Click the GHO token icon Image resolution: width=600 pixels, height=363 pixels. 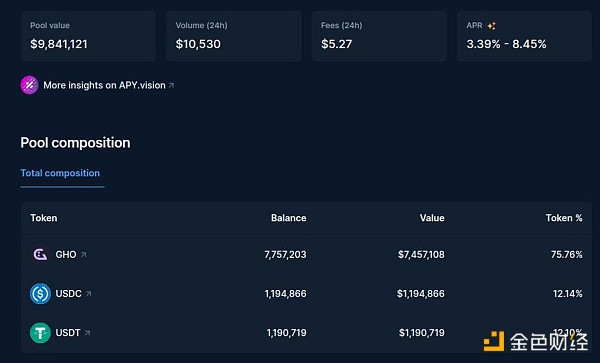[x=40, y=254]
